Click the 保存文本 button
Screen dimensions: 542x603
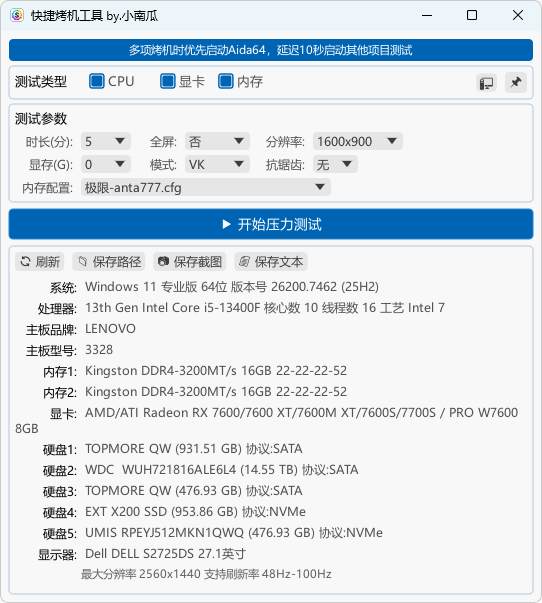[x=271, y=262]
